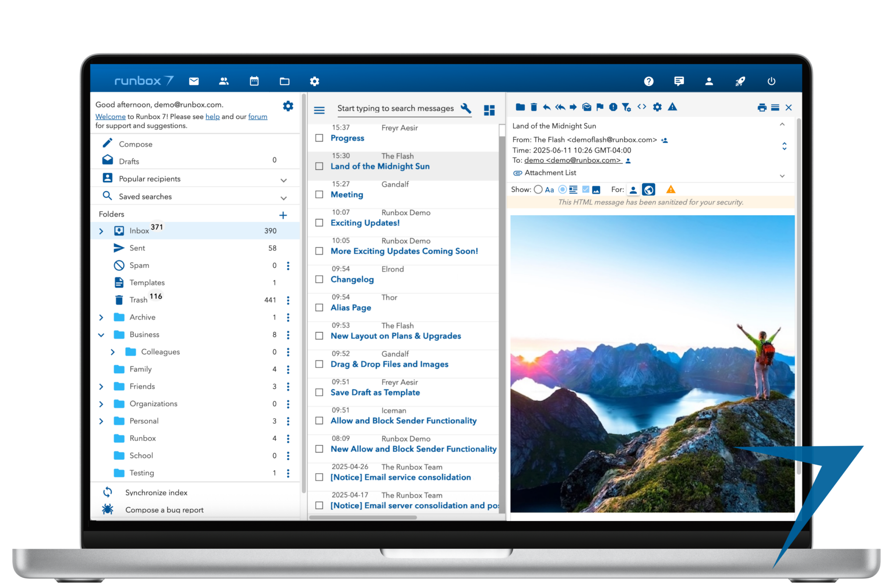Screen dimensions: 893x588
Task: Delete the open message with trash icon
Action: [534, 107]
